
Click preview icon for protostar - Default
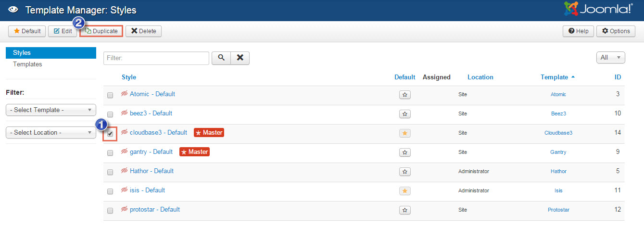coord(125,209)
